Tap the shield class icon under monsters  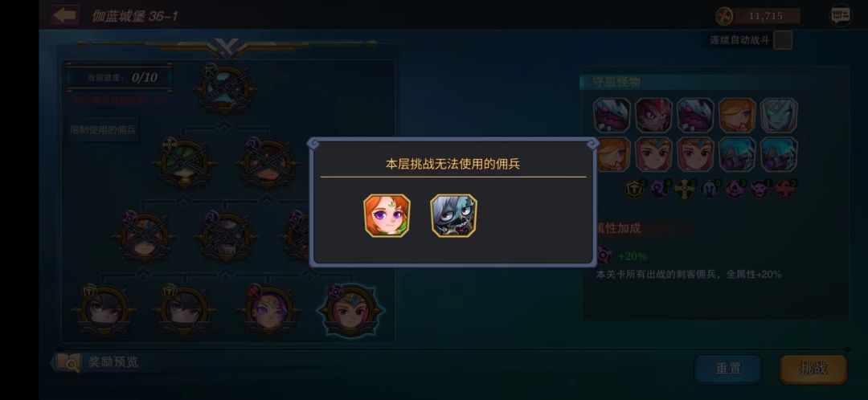tap(634, 190)
